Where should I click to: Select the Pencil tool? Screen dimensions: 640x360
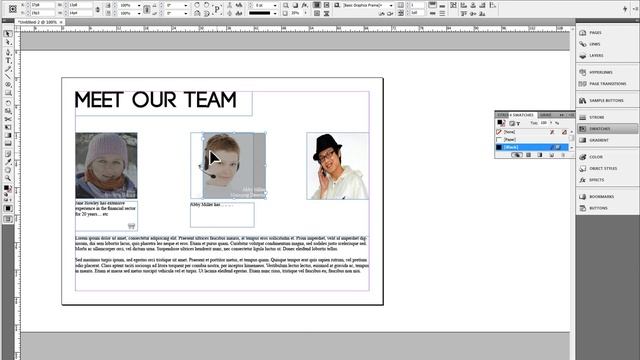(8, 69)
